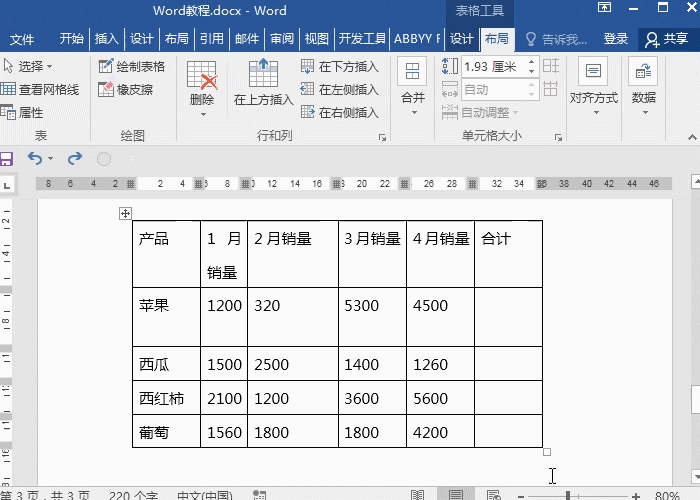Click the zoom out minus button
700x500 pixels.
[521, 496]
